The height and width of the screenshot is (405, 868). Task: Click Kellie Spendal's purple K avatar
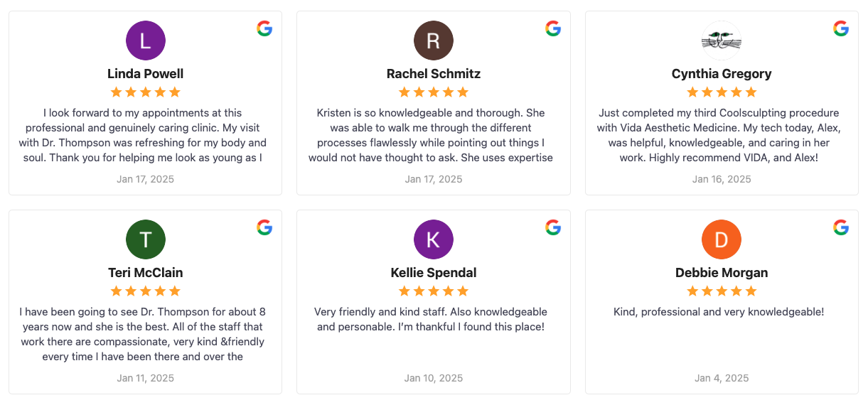pos(434,239)
